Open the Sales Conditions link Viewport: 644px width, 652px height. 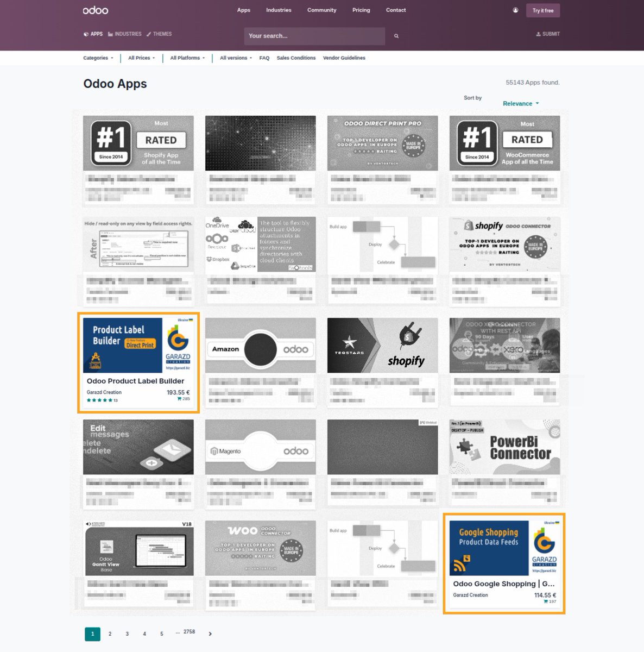coord(296,58)
